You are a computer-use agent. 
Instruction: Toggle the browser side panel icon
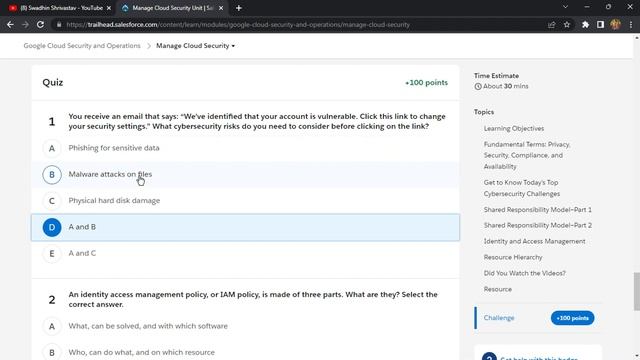600,24
